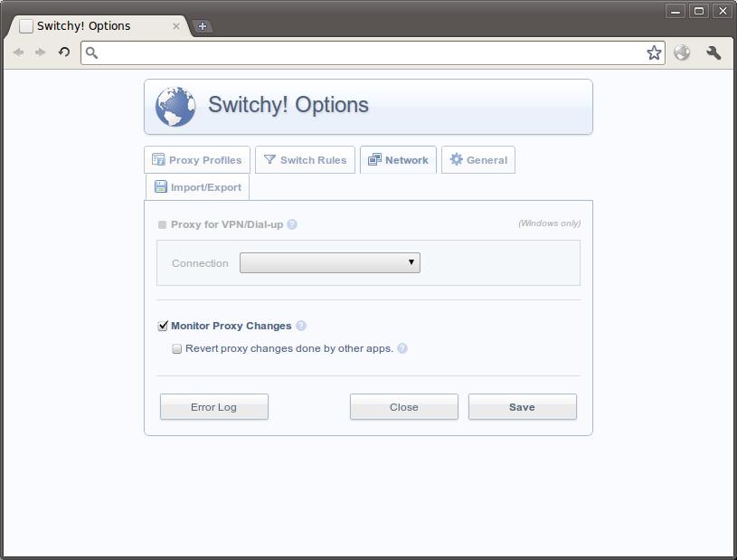
Task: Open the Error Log
Action: [x=213, y=407]
